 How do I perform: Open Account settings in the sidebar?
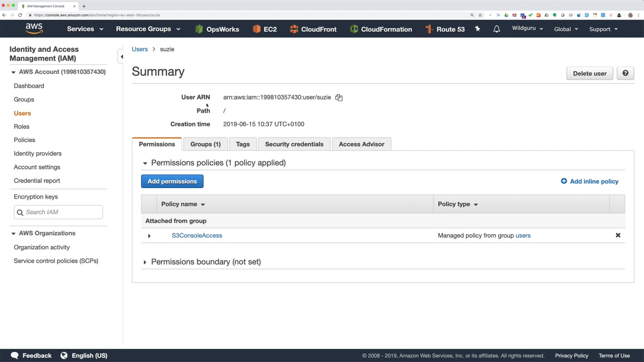click(37, 167)
